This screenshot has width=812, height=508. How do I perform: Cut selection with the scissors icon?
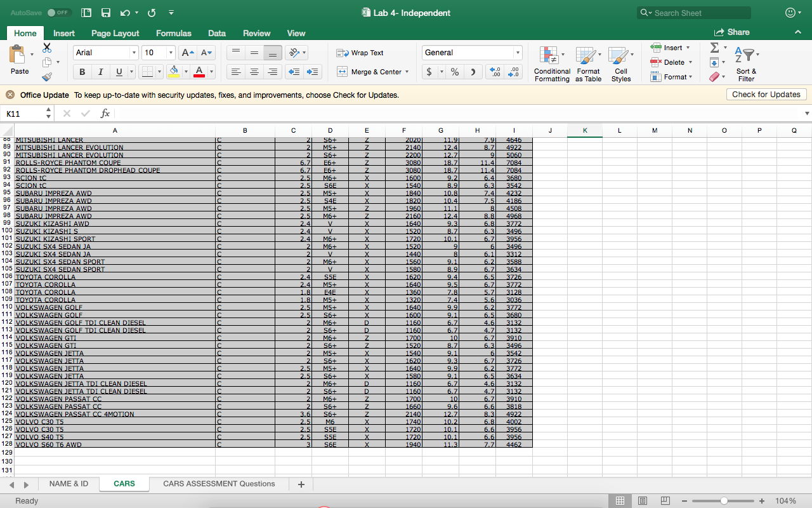47,48
